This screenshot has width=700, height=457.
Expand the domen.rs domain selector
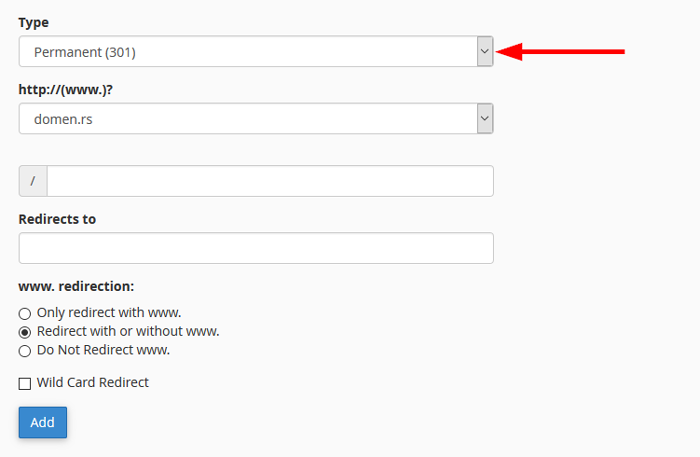pyautogui.click(x=256, y=118)
